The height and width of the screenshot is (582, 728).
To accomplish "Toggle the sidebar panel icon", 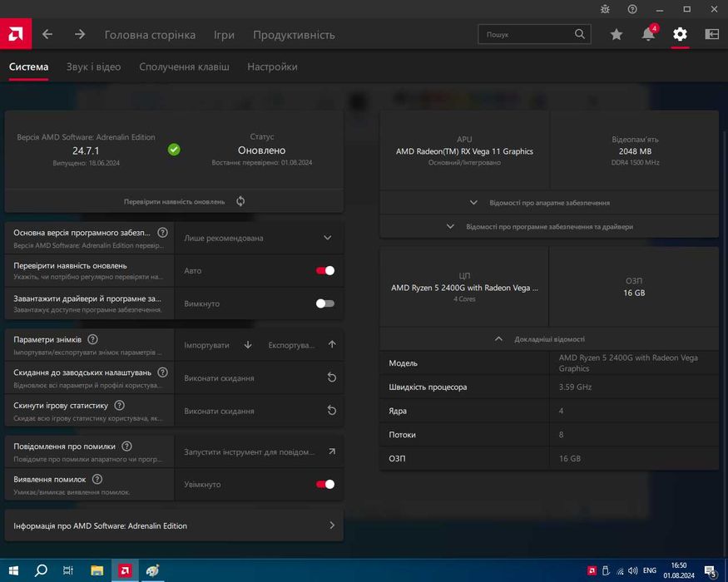I will pos(711,34).
